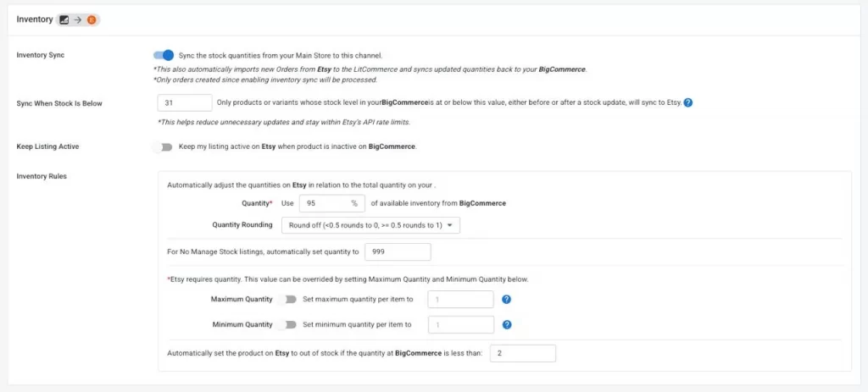Click the 'Sync the stock quantities' description text
The image size is (868, 392).
click(281, 55)
